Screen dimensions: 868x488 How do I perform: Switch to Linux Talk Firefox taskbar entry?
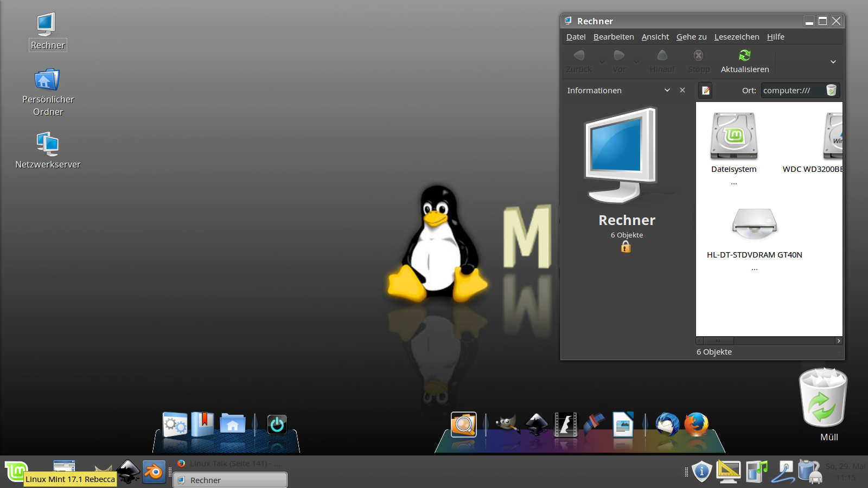point(230,464)
